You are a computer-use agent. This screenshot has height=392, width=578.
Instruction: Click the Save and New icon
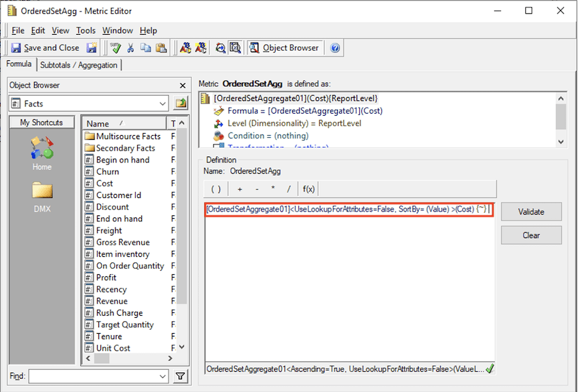[92, 48]
